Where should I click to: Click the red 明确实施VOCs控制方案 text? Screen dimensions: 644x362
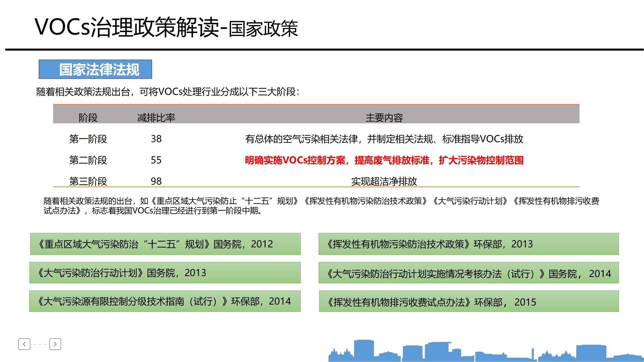(384, 160)
